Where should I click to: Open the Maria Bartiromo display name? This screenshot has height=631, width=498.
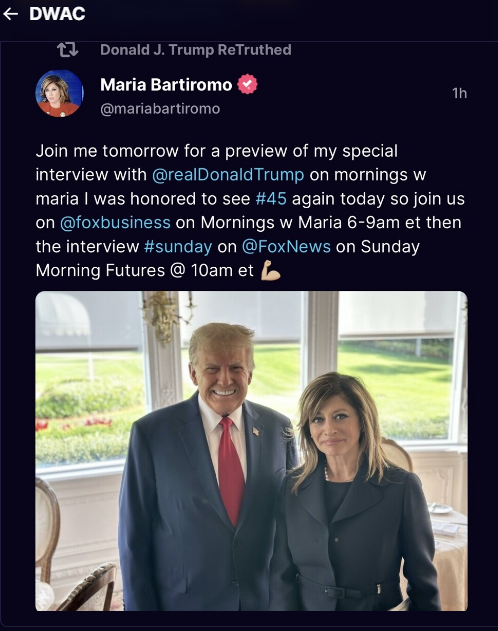(166, 85)
